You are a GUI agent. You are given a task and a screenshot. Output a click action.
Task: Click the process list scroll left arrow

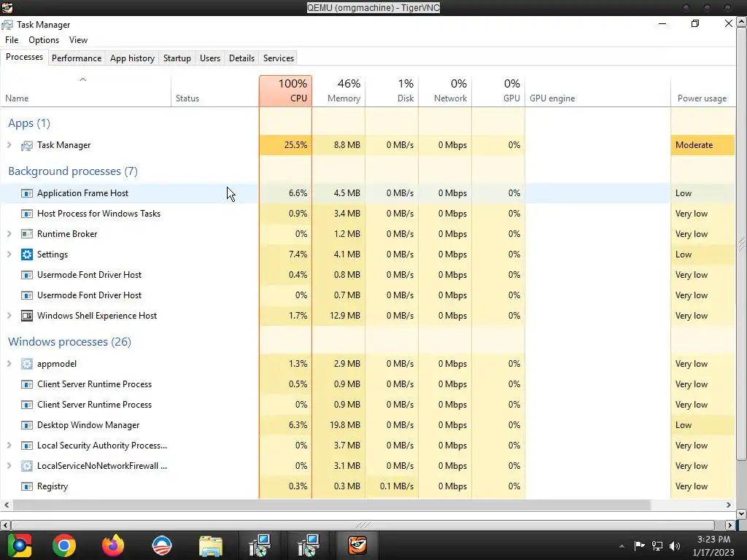pos(6,505)
